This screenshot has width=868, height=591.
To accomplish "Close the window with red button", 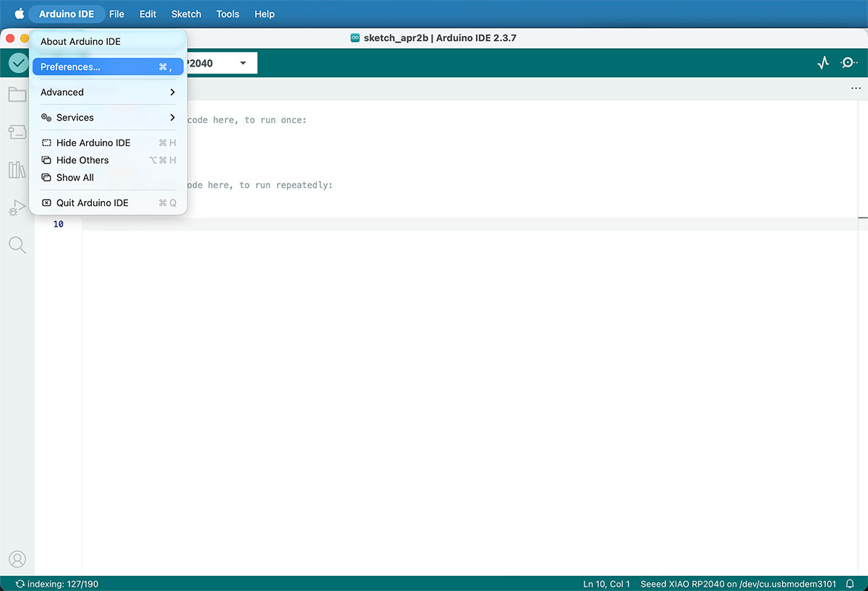I will (x=10, y=38).
